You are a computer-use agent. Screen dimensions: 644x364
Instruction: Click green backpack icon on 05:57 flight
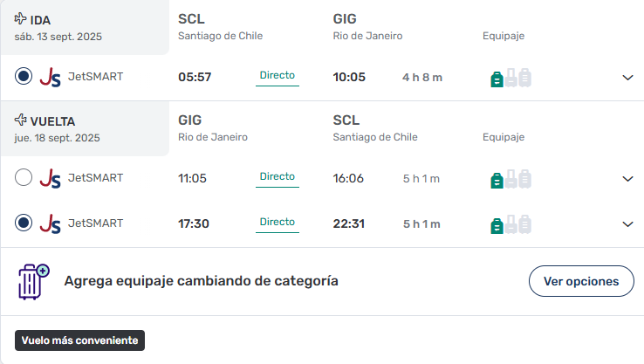(497, 79)
